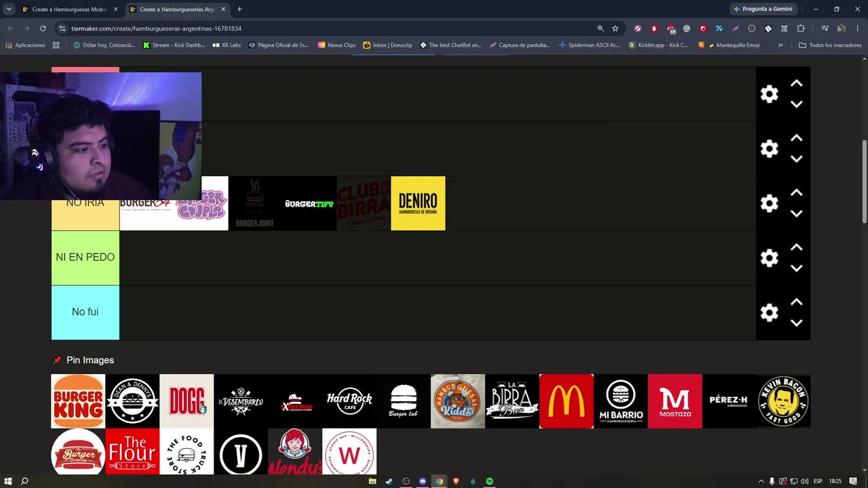Expand the bookmarks overflow chevron

(781, 45)
